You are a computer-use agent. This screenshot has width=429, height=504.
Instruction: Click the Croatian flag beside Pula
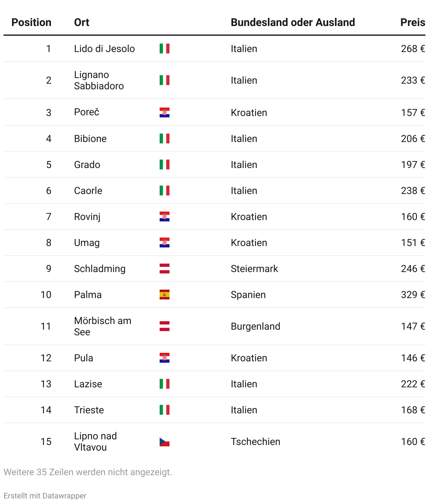[x=164, y=358]
